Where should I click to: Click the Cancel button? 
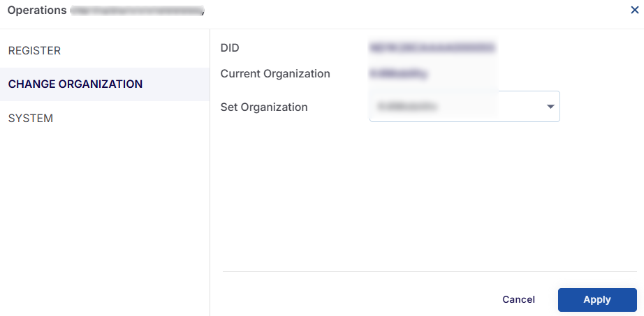518,300
